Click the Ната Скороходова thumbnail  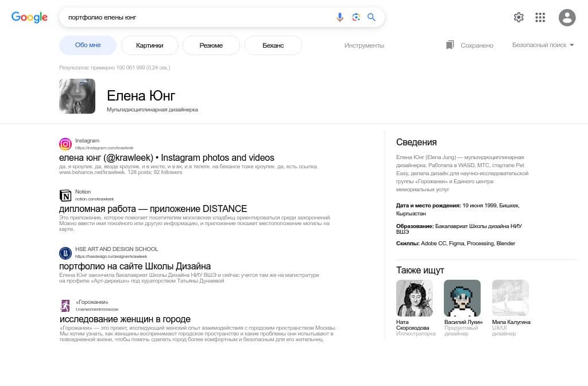(415, 298)
